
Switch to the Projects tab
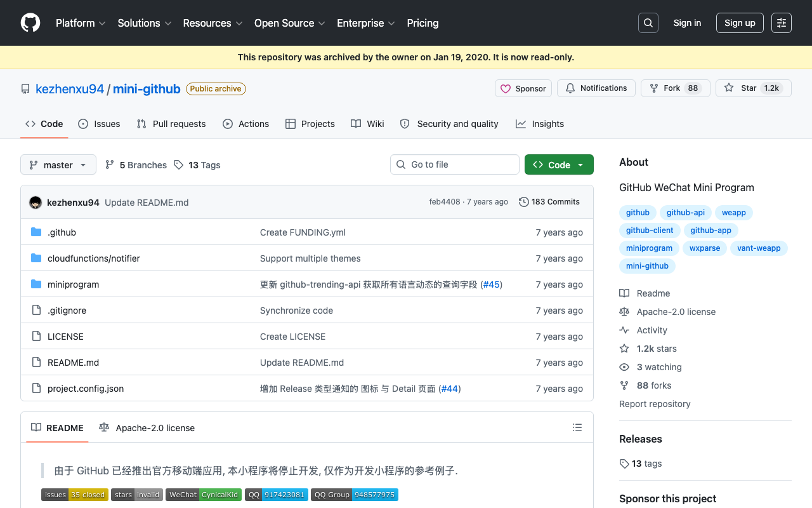[310, 124]
